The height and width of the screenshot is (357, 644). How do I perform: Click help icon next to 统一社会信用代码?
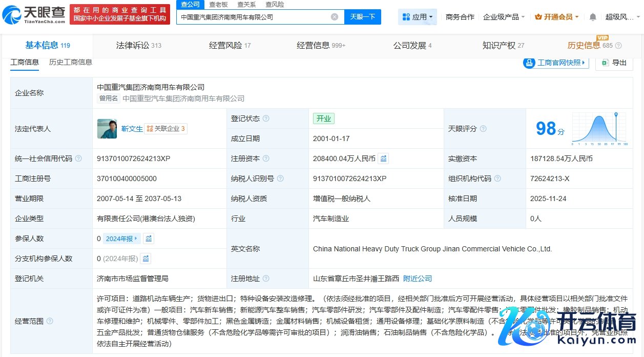point(78,158)
